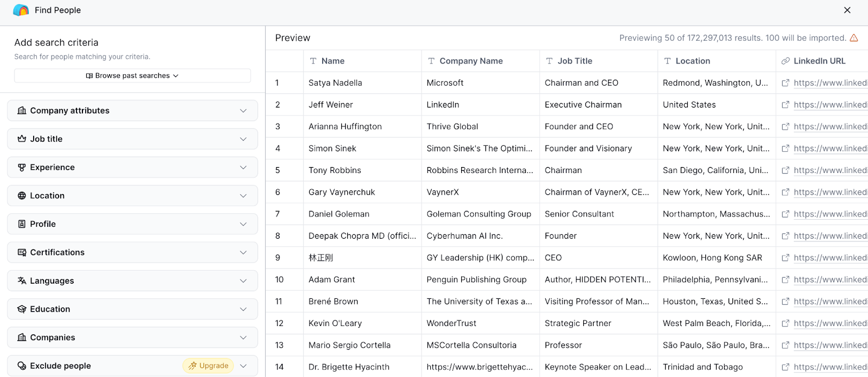Click the globe icon next to Location
The width and height of the screenshot is (868, 377).
click(22, 196)
